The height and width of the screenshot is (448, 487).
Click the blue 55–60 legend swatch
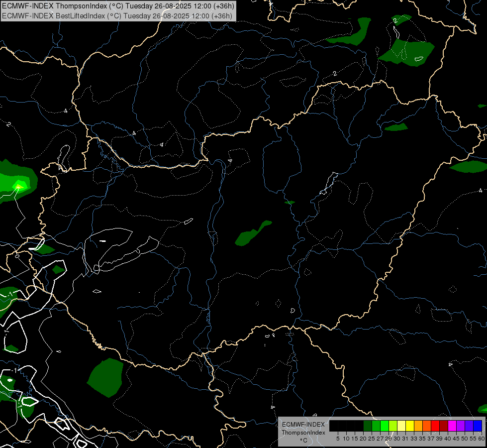pyautogui.click(x=478, y=426)
